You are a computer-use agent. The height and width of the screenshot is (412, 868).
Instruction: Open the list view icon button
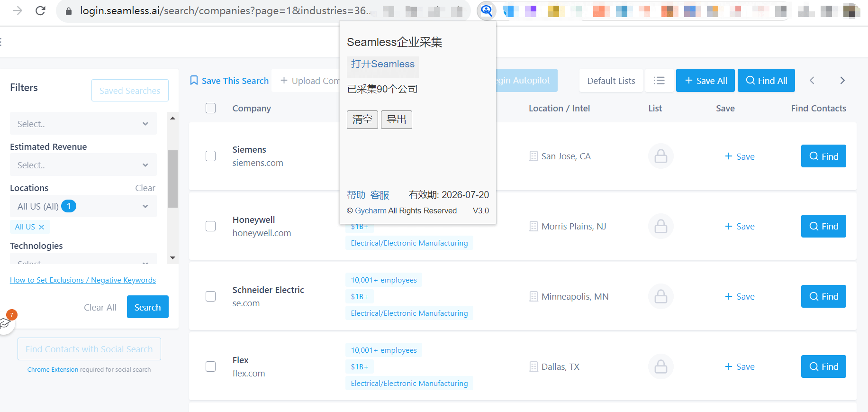(659, 81)
